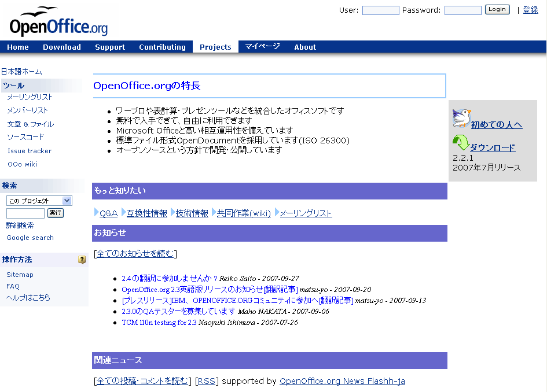Open the メンバーリスト sidebar link
Image resolution: width=547 pixels, height=392 pixels.
[28, 110]
